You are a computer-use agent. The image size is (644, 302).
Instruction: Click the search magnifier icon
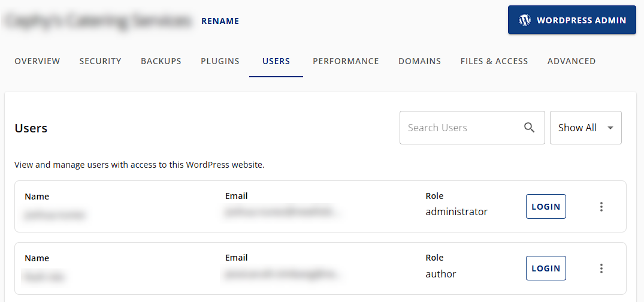tap(529, 128)
